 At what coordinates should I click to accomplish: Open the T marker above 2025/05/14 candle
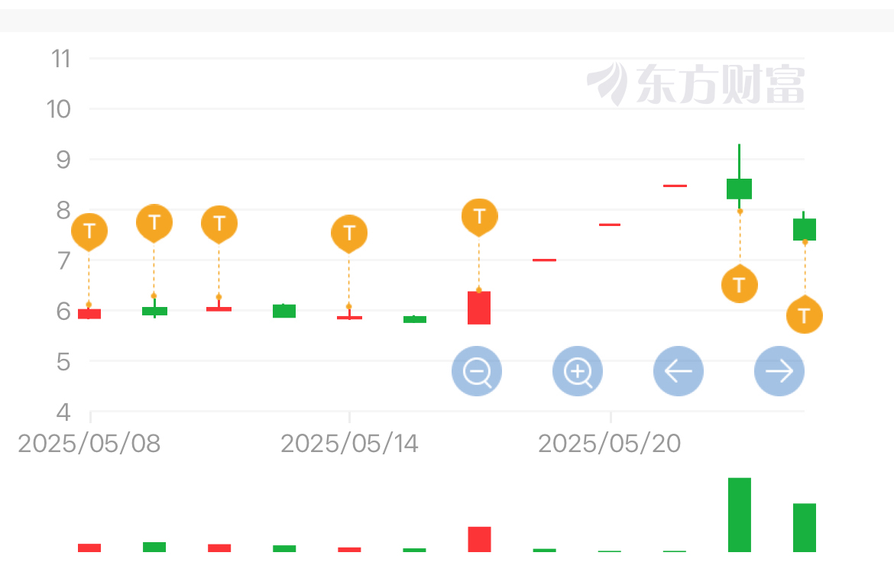[x=349, y=234]
